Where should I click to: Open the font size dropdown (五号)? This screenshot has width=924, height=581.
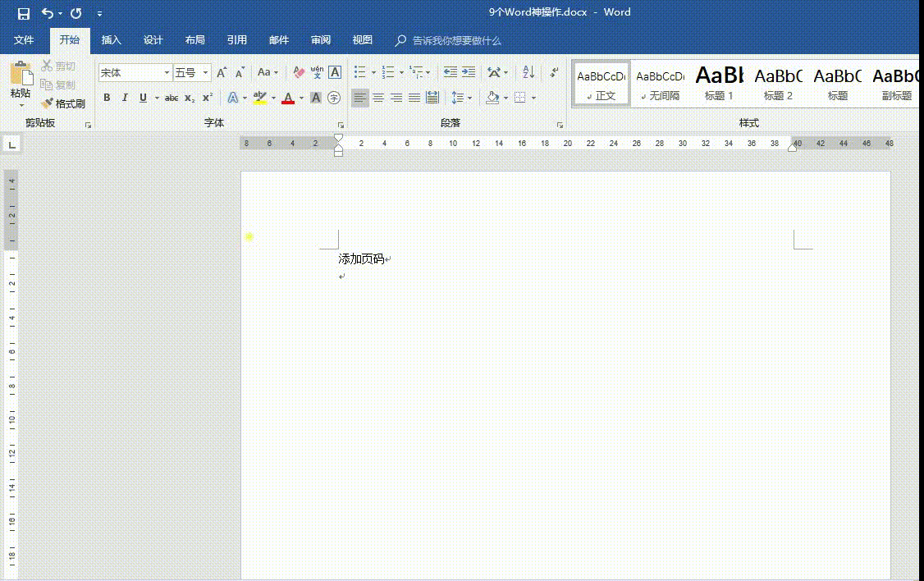coord(205,73)
